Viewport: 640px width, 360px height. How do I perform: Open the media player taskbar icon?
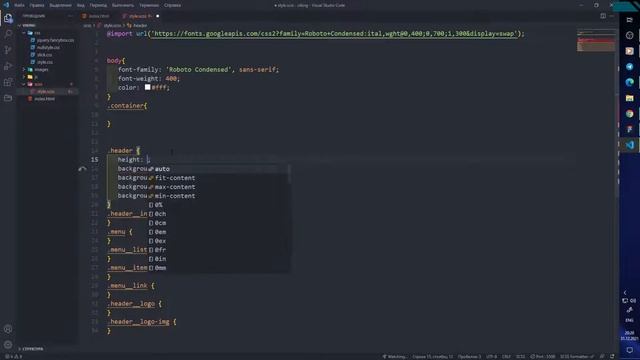[x=629, y=51]
